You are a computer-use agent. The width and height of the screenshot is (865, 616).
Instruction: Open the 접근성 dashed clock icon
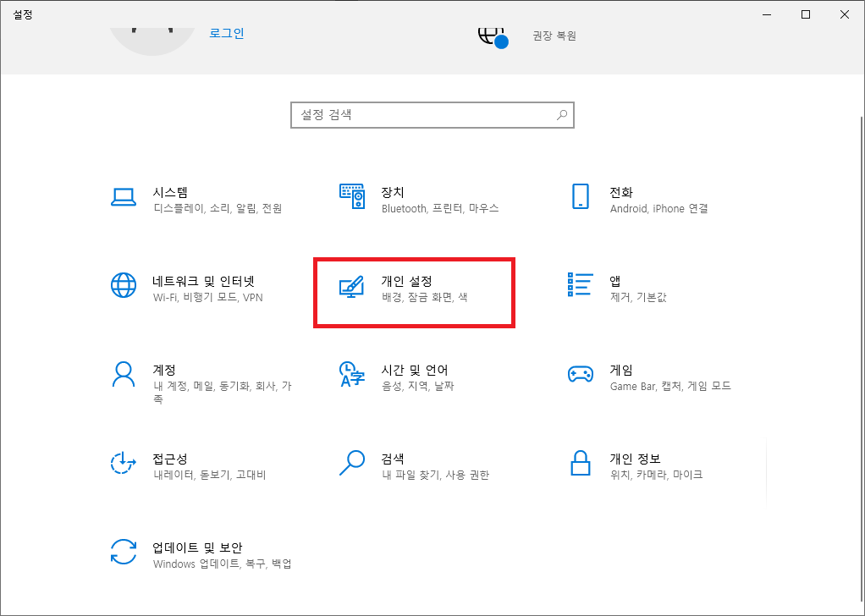pyautogui.click(x=124, y=463)
